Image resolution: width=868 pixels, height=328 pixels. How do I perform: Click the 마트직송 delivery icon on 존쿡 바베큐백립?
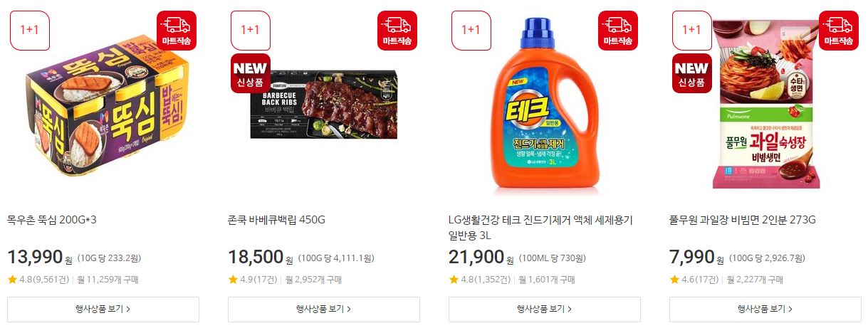coord(397,31)
